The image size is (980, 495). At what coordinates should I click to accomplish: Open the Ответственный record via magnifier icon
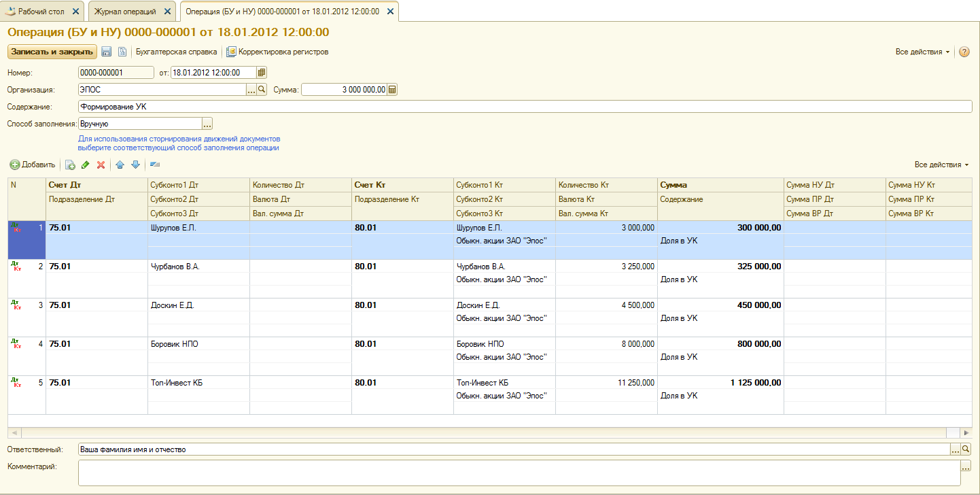966,449
